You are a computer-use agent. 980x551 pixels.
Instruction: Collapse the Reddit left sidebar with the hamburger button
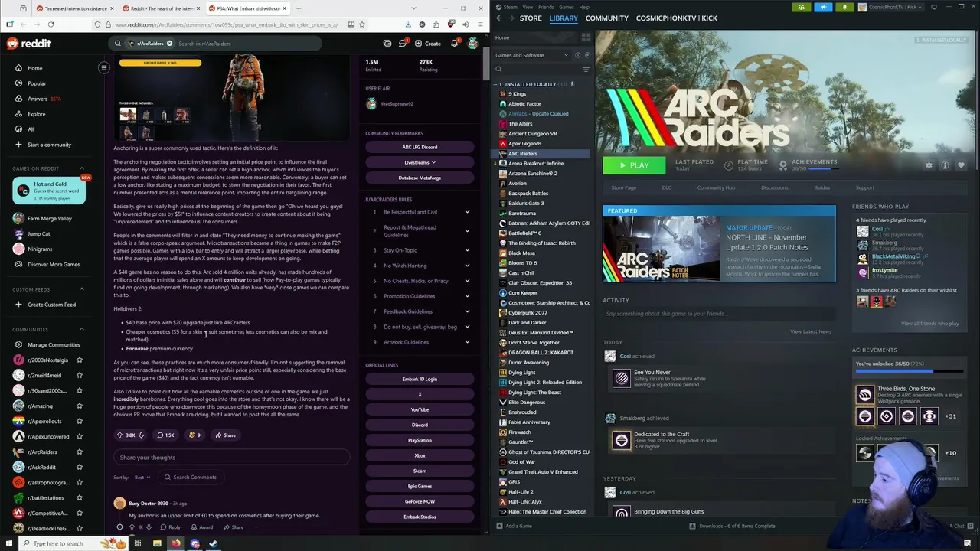click(x=104, y=68)
